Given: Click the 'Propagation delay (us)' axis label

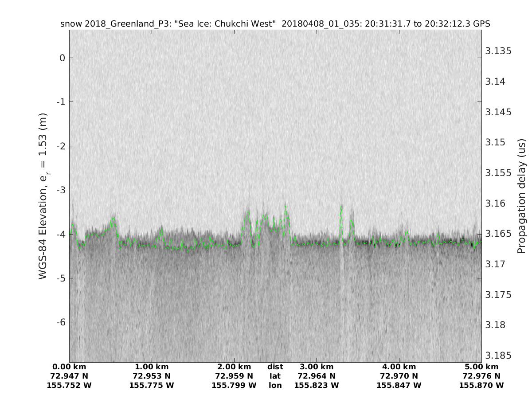Looking at the screenshot, I should point(521,196).
